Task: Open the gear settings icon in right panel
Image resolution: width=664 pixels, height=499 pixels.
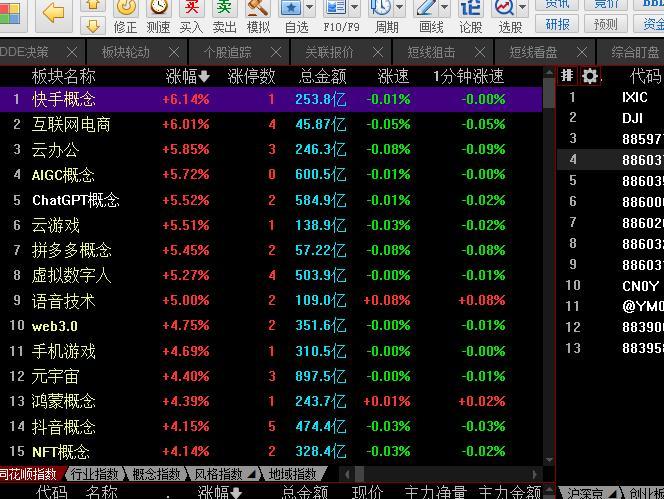Action: [x=590, y=76]
